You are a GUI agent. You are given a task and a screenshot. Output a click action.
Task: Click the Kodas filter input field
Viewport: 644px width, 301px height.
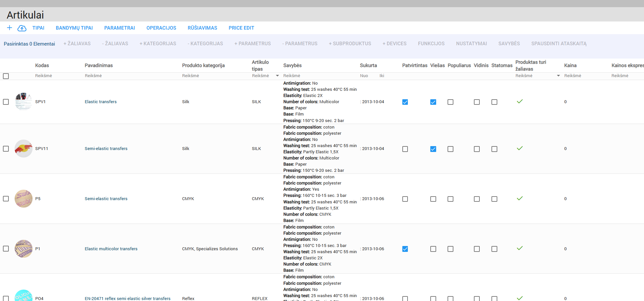(x=55, y=76)
